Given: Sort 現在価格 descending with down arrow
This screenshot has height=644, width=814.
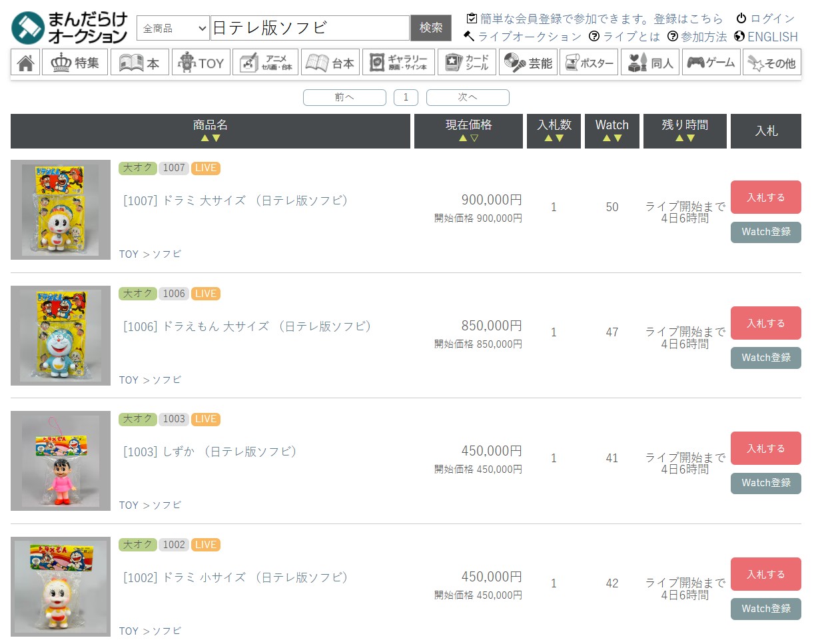Looking at the screenshot, I should point(474,139).
